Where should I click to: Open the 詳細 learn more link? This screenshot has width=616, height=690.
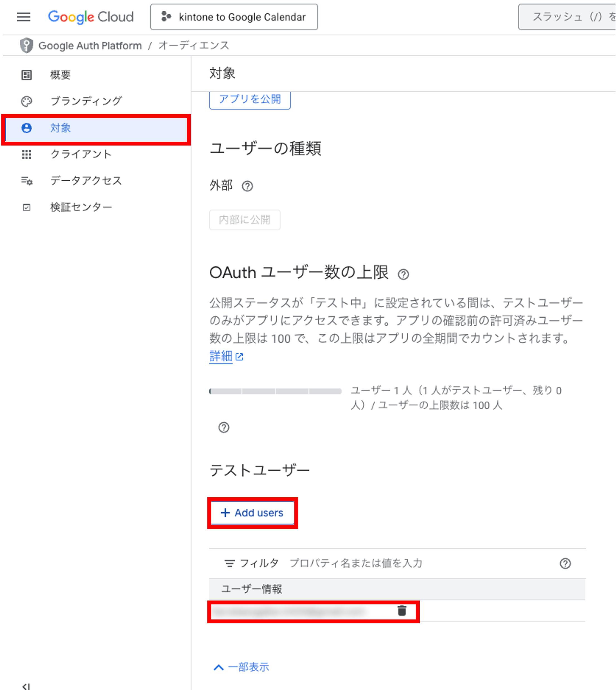pyautogui.click(x=221, y=356)
